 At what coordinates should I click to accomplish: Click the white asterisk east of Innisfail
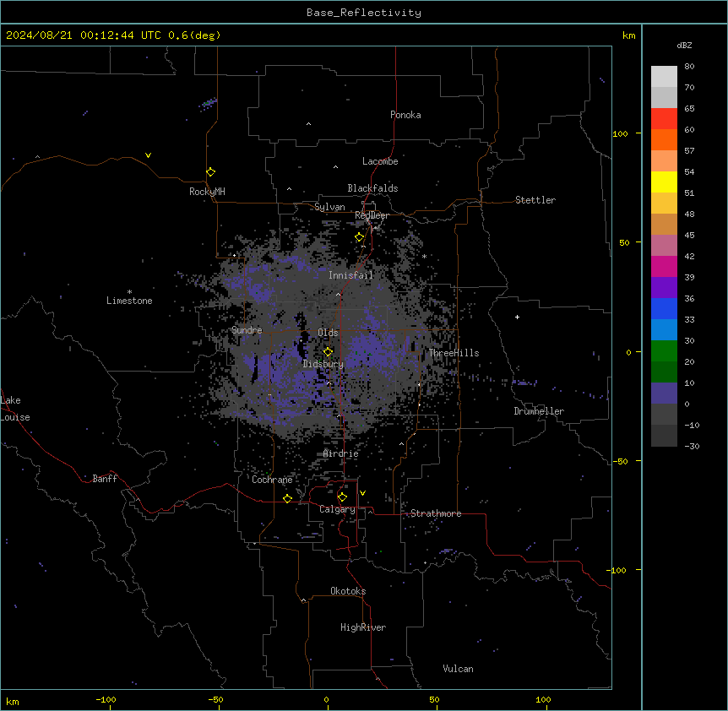coord(424,256)
